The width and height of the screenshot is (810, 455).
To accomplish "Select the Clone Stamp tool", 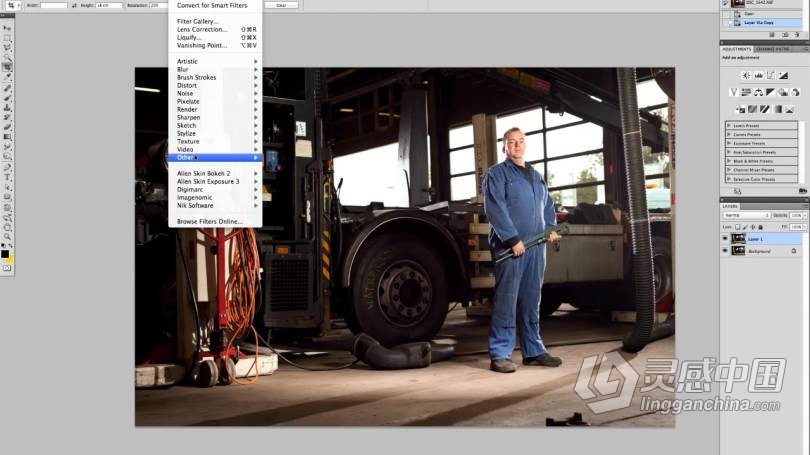I will (7, 108).
